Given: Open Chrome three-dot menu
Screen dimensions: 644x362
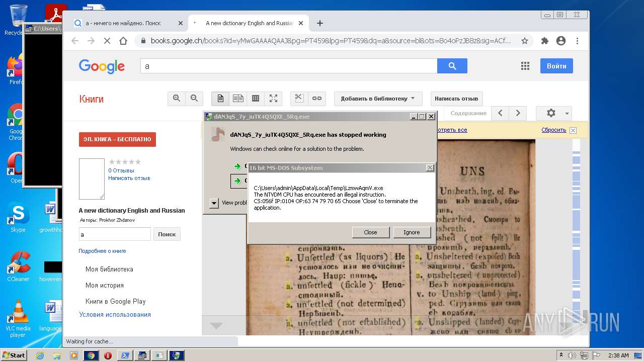Looking at the screenshot, I should [577, 41].
